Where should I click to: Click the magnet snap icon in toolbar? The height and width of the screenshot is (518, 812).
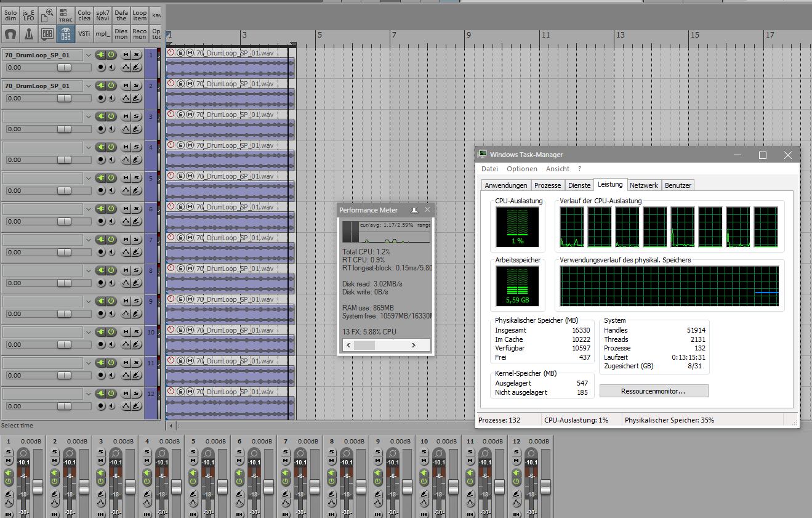coord(10,34)
